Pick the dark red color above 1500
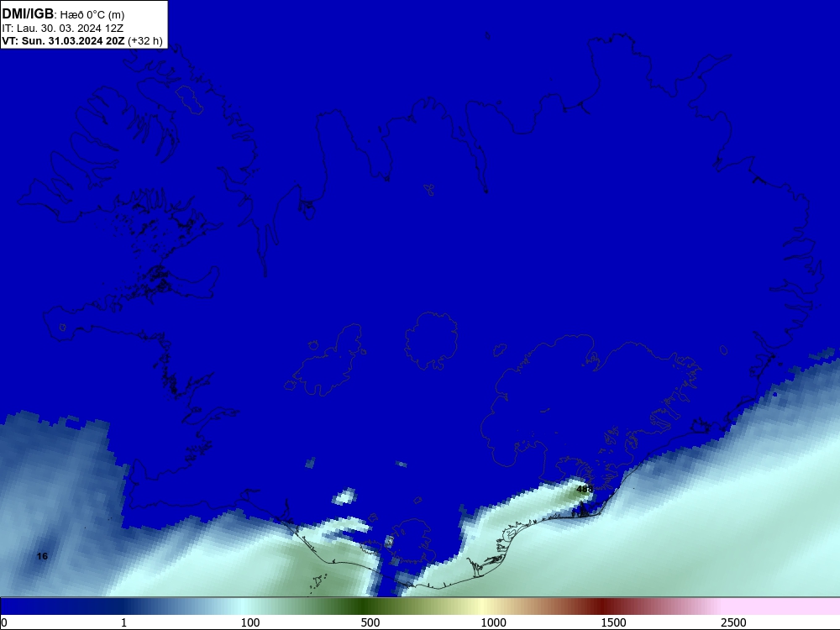This screenshot has height=630, width=840. point(602,606)
